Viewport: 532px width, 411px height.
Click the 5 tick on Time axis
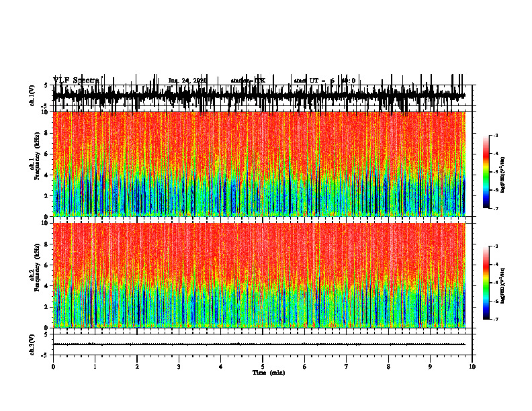pos(263,367)
